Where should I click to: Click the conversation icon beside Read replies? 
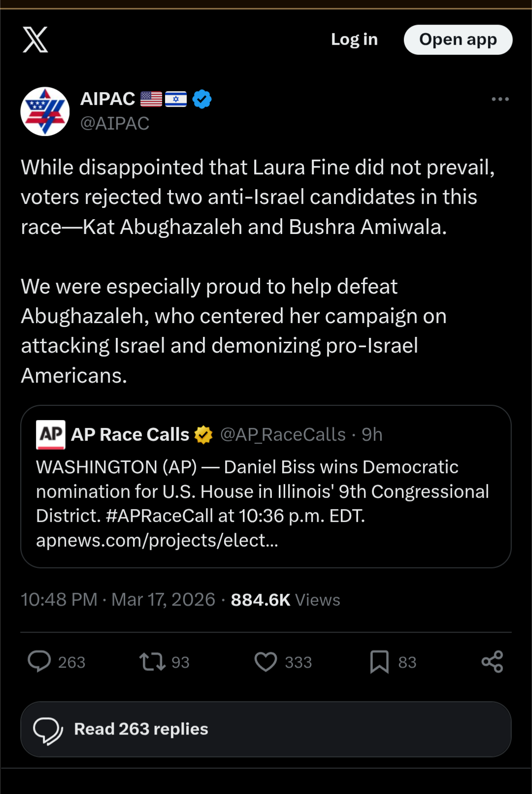[48, 730]
